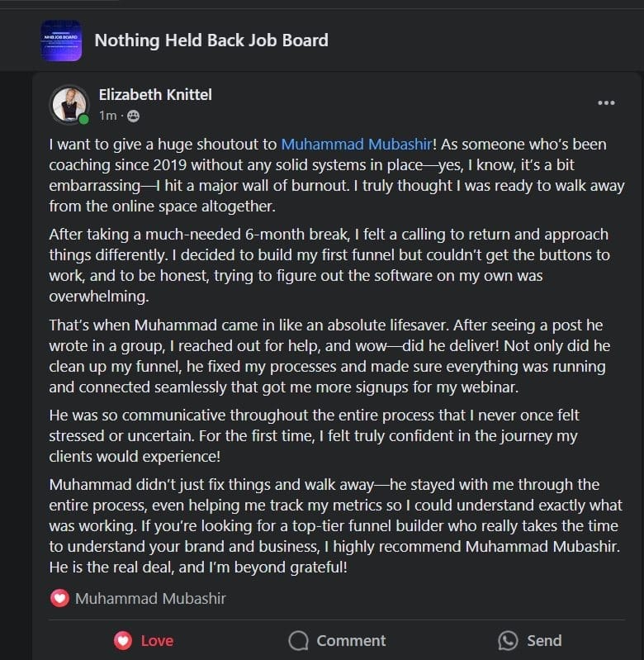Click the blue Muhammad Mubashir mention link
644x660 pixels.
tap(355, 145)
